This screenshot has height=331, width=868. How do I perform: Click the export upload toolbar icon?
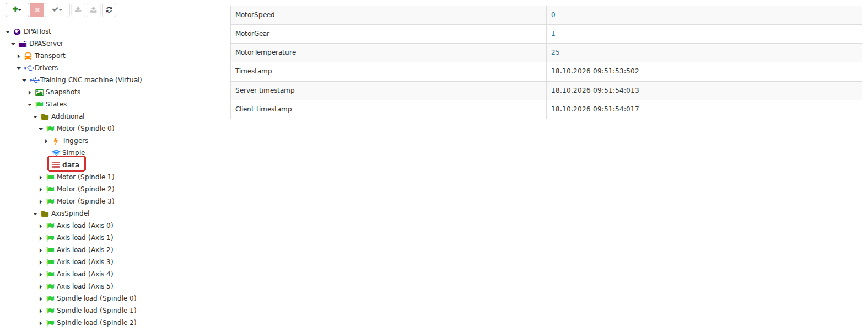coord(94,10)
